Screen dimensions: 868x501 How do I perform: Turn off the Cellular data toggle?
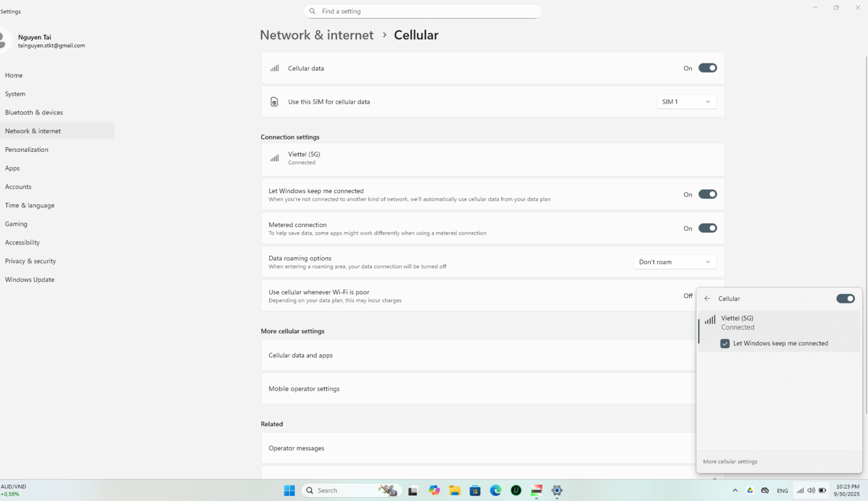707,68
